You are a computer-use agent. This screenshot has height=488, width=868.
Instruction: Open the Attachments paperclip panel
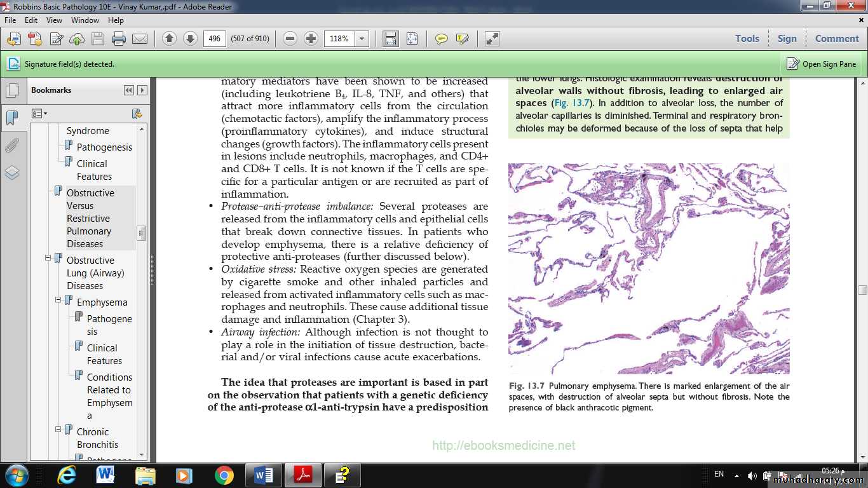(12, 146)
